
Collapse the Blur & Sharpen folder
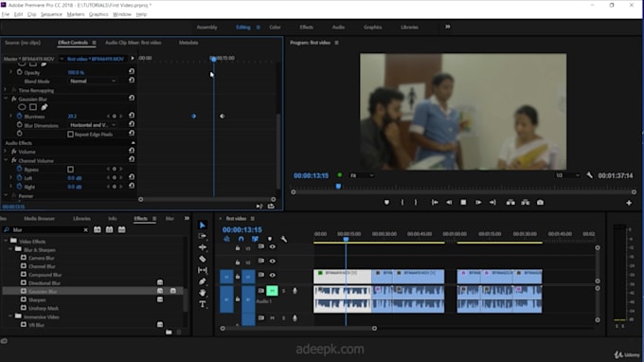coord(10,249)
